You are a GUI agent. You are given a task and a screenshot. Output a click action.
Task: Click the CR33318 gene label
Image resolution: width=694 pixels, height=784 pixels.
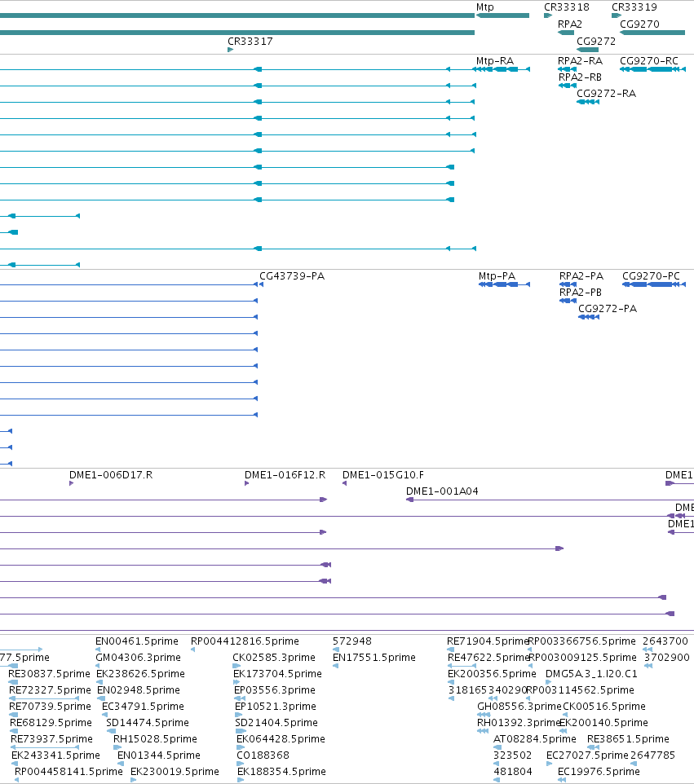[x=567, y=7]
